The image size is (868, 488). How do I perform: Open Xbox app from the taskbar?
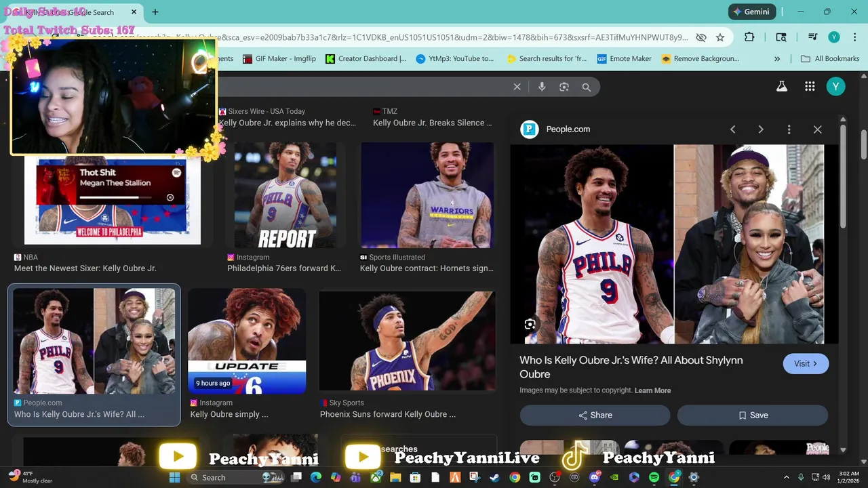coord(376,477)
